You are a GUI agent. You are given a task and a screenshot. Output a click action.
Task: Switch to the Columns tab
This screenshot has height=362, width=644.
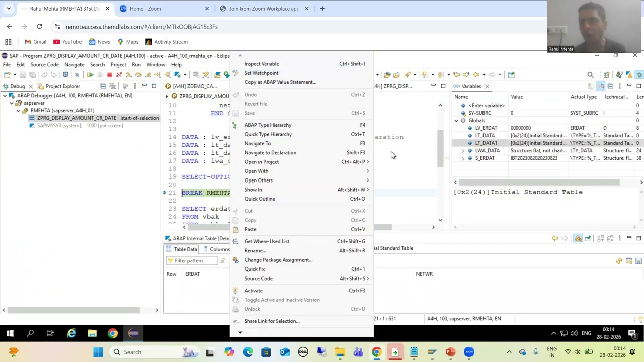(x=216, y=249)
